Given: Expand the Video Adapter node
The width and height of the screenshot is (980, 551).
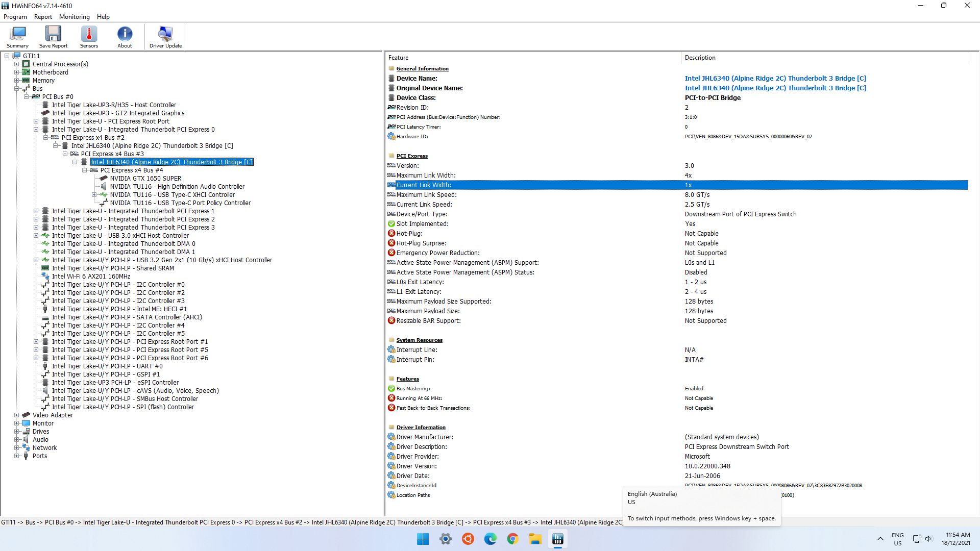Looking at the screenshot, I should (16, 415).
